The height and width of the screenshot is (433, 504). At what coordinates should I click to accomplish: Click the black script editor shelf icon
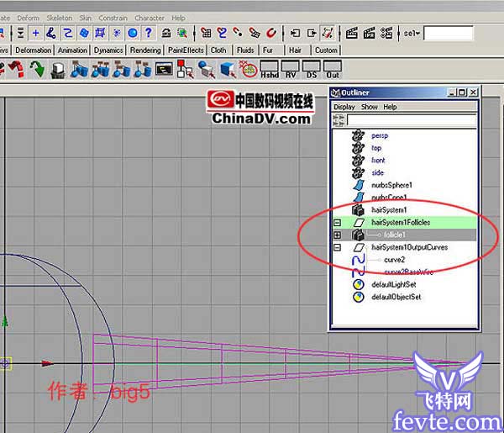[164, 69]
